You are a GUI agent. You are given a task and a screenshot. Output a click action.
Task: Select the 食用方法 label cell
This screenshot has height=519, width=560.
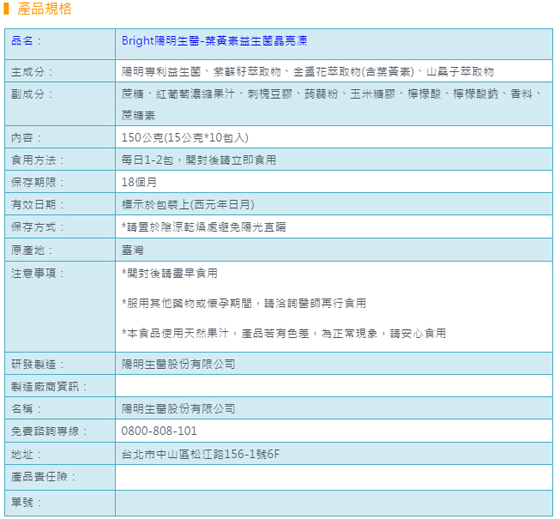tap(60, 160)
